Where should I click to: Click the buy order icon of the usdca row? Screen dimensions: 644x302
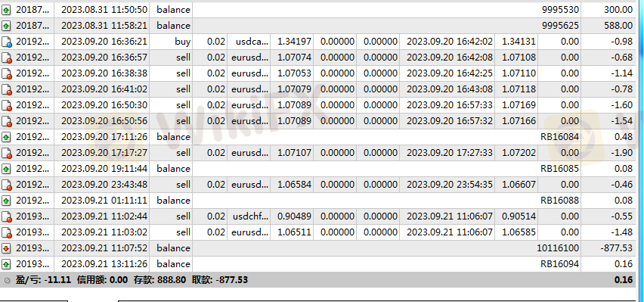click(x=7, y=42)
